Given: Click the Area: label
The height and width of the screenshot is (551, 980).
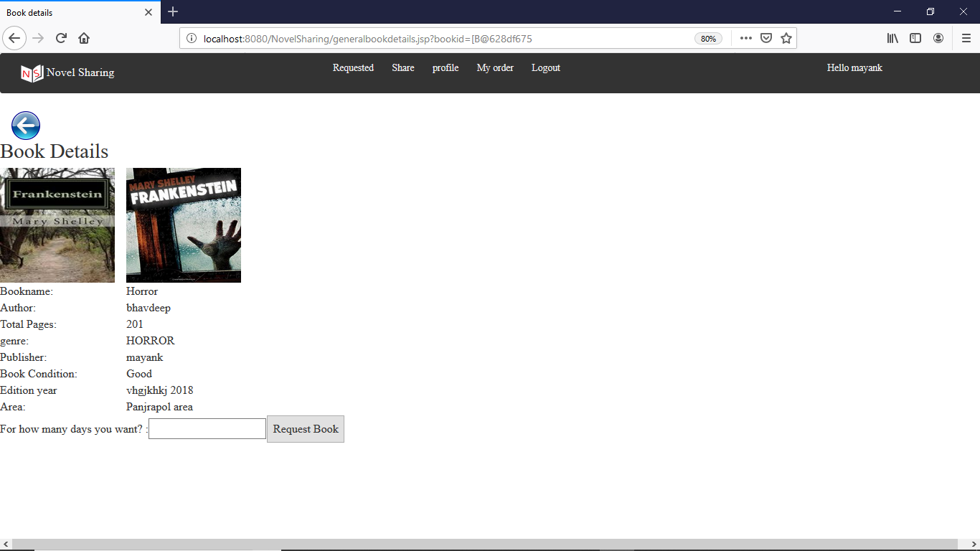Looking at the screenshot, I should pyautogui.click(x=13, y=407).
